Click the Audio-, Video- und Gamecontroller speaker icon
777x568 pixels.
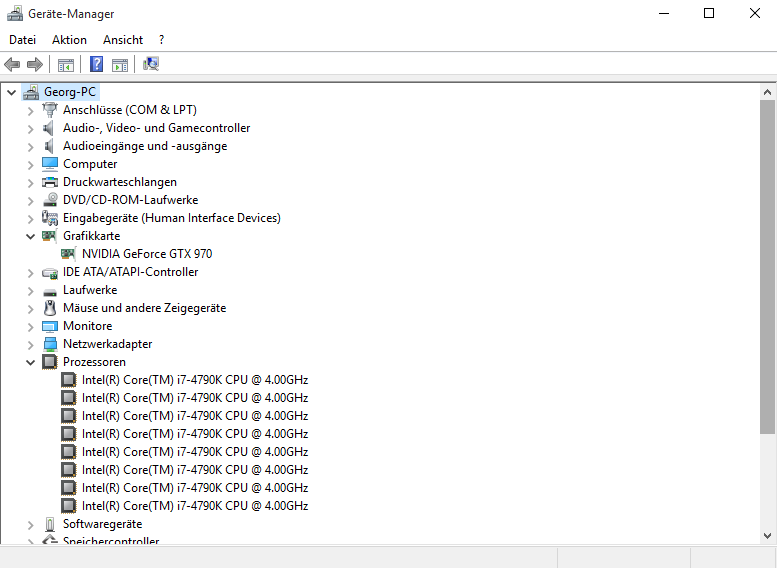[49, 128]
